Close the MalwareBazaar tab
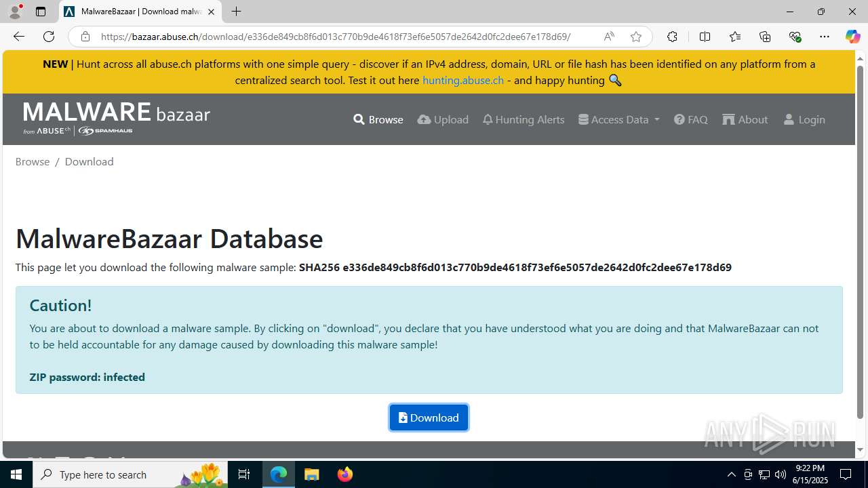The image size is (868, 488). pos(211,12)
